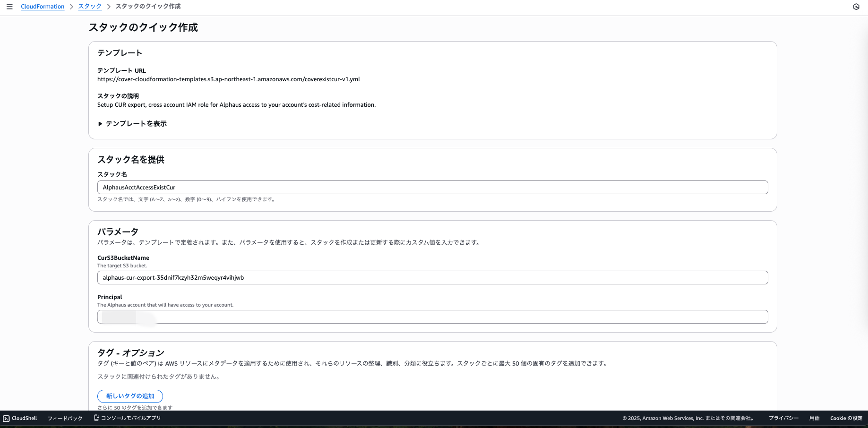868x428 pixels.
Task: Open フィードバック in the footer
Action: [65, 419]
